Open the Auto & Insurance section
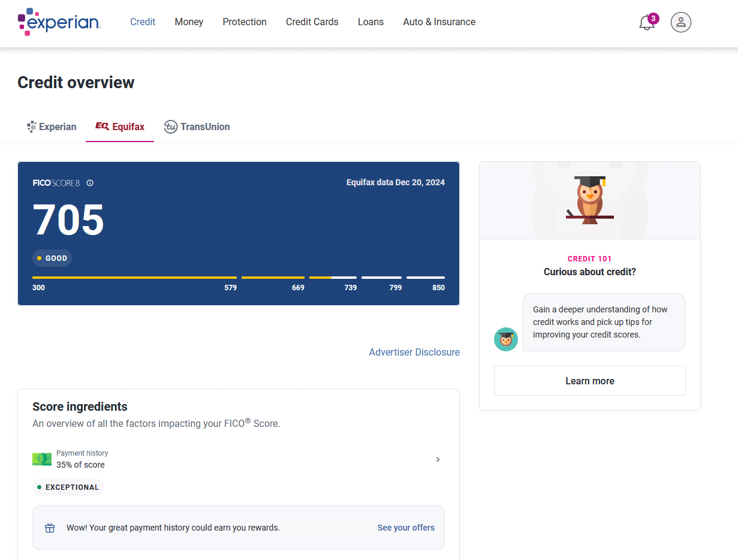738x560 pixels. pyautogui.click(x=439, y=22)
